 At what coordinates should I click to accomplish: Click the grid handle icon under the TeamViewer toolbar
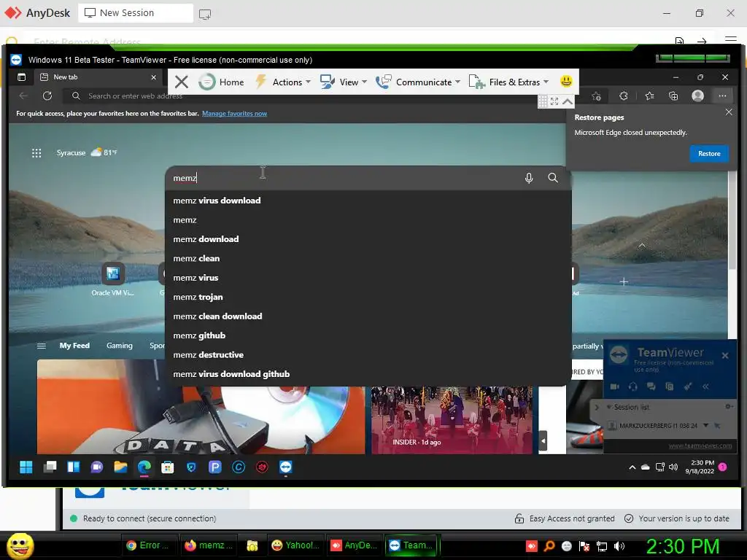(543, 101)
